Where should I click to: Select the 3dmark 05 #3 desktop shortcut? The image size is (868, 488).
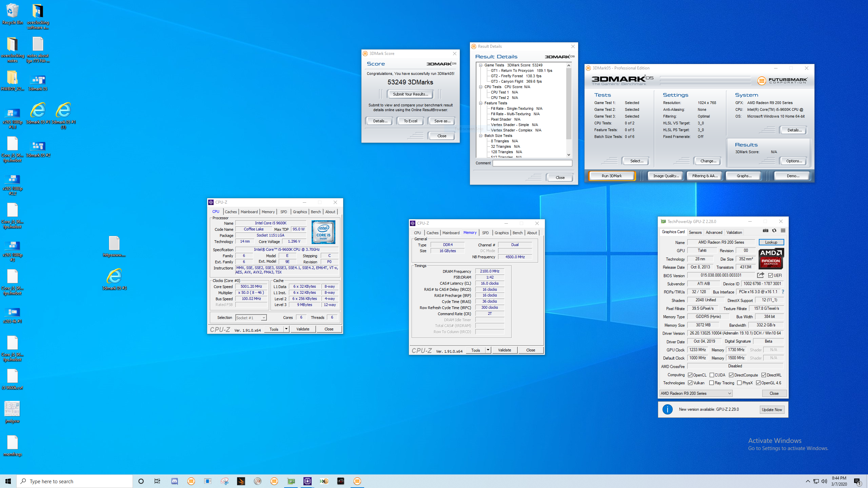(114, 280)
